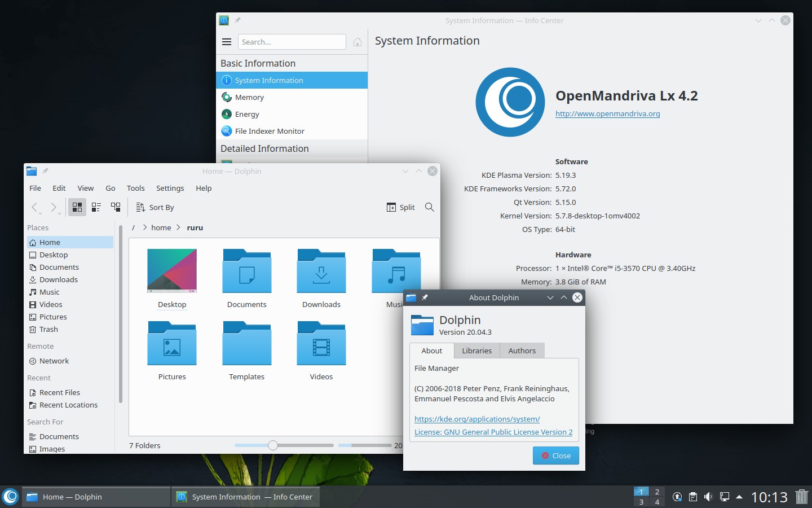Viewport: 812px width, 508px height.
Task: Open search with Dolphin's magnifier icon
Action: pos(430,207)
